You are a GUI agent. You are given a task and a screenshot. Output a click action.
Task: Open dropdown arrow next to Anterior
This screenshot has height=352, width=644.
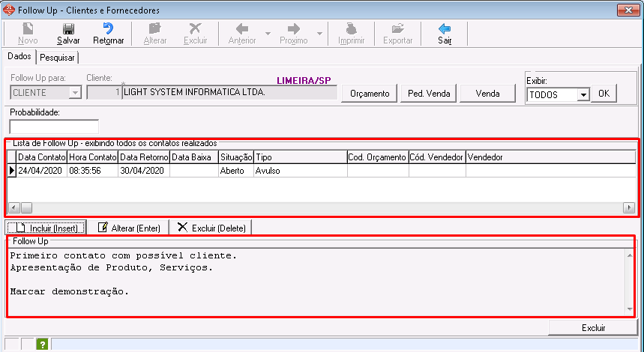(268, 34)
